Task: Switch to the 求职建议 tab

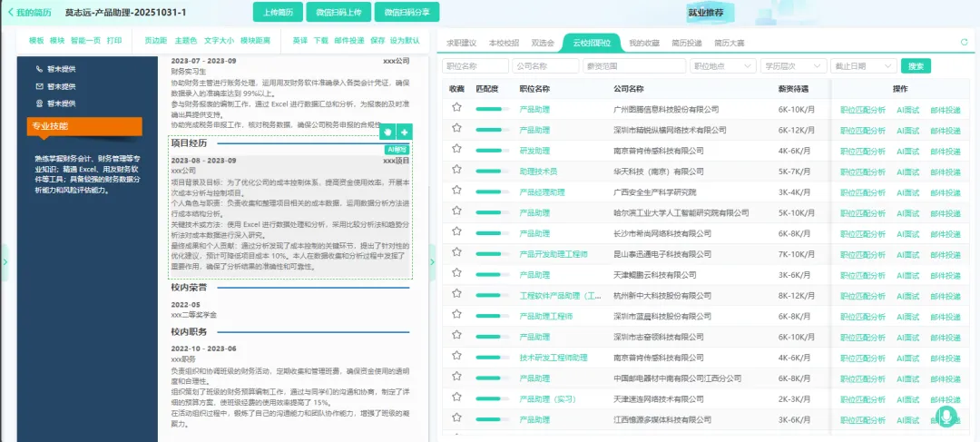Action: click(461, 44)
